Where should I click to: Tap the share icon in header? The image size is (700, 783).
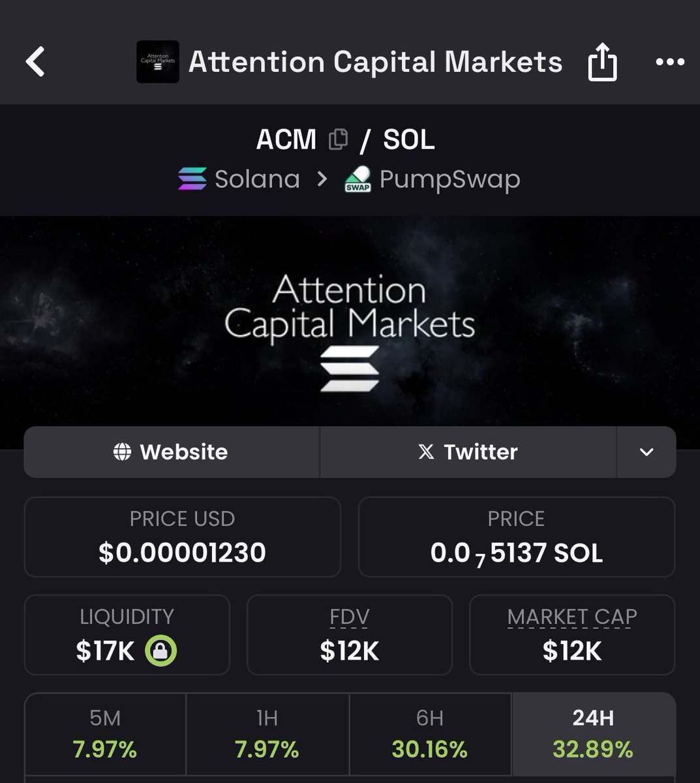[x=602, y=62]
